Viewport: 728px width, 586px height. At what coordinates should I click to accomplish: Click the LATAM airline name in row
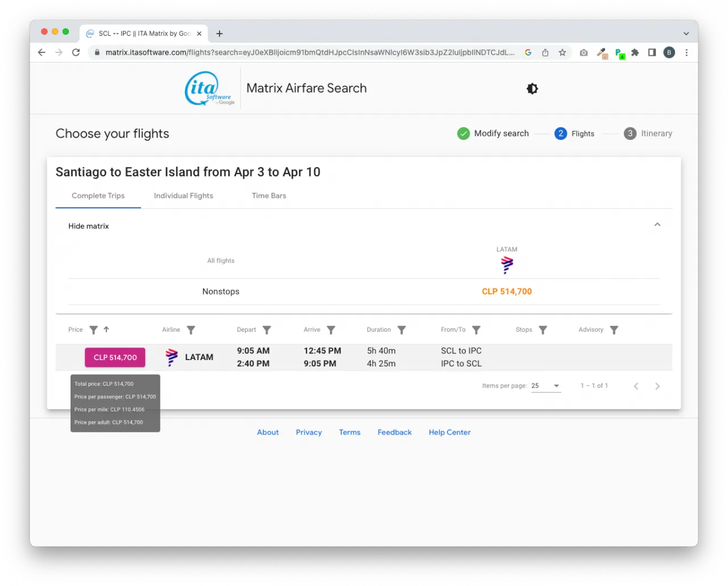point(199,357)
